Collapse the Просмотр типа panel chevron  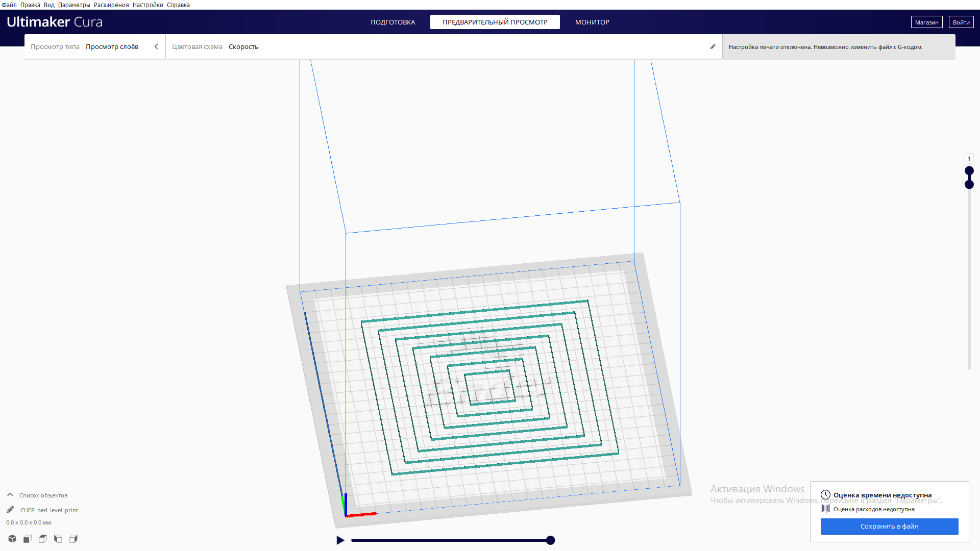(156, 46)
